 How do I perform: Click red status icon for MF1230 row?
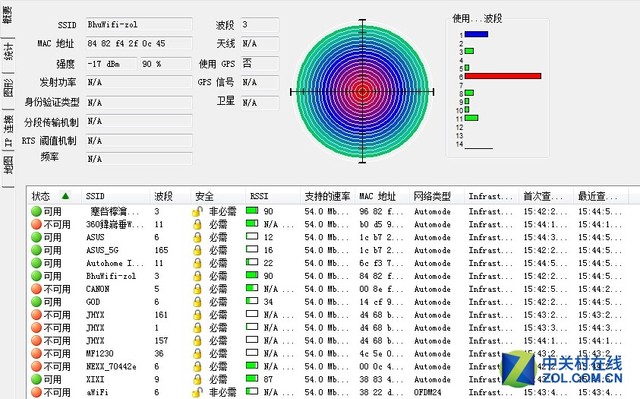coord(36,353)
